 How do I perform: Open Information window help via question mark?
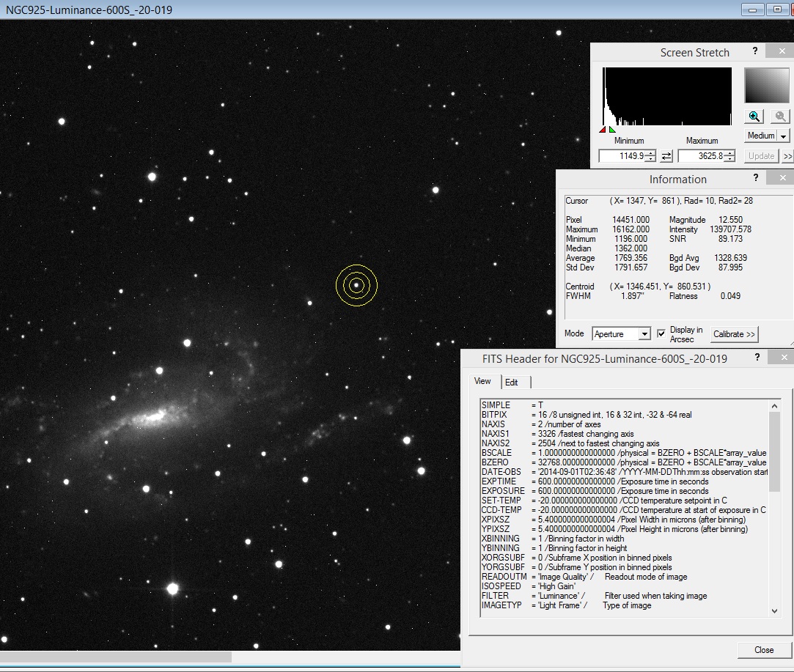(755, 178)
